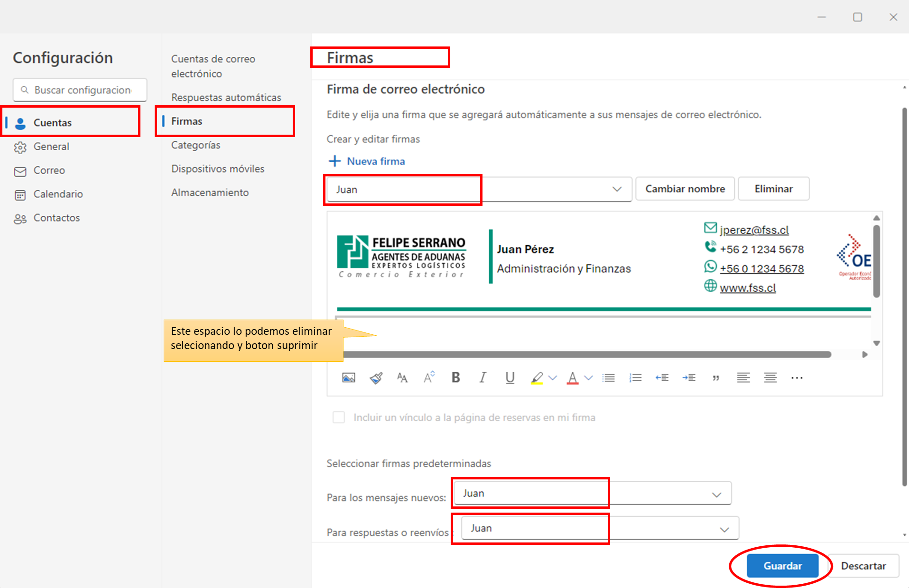This screenshot has height=588, width=909.
Task: Click Juan Pérez name in signature
Action: tap(525, 249)
